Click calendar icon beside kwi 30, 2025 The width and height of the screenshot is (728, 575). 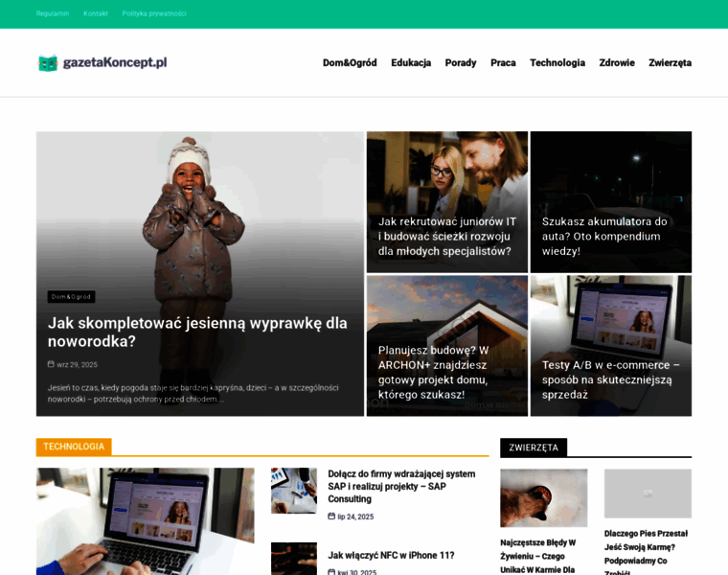click(x=331, y=572)
